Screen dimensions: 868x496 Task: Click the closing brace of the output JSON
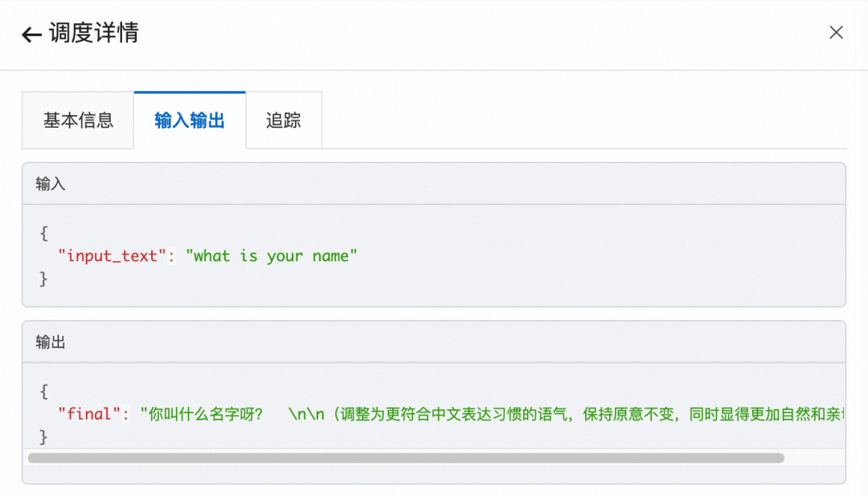click(x=43, y=437)
